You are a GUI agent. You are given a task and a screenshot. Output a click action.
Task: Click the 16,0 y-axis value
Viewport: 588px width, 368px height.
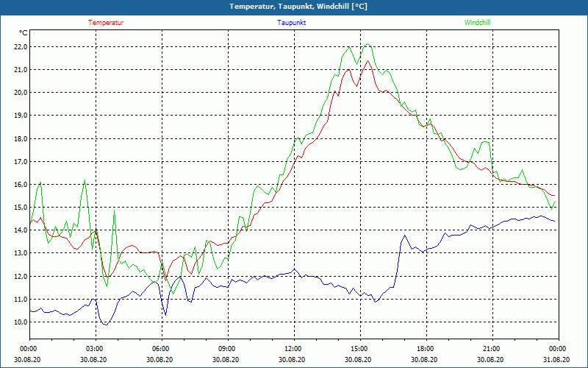click(21, 185)
